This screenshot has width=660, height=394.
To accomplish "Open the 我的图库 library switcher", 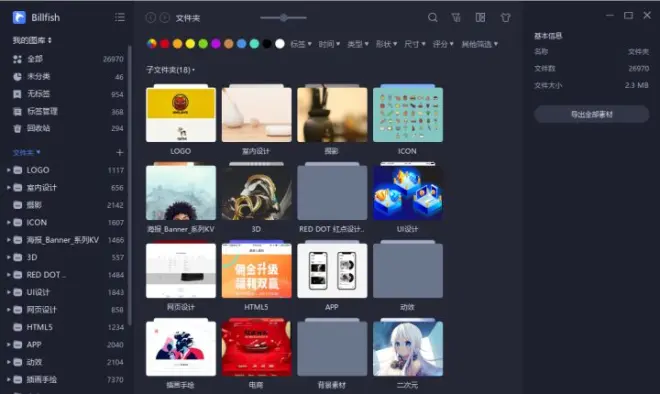I will click(32, 40).
